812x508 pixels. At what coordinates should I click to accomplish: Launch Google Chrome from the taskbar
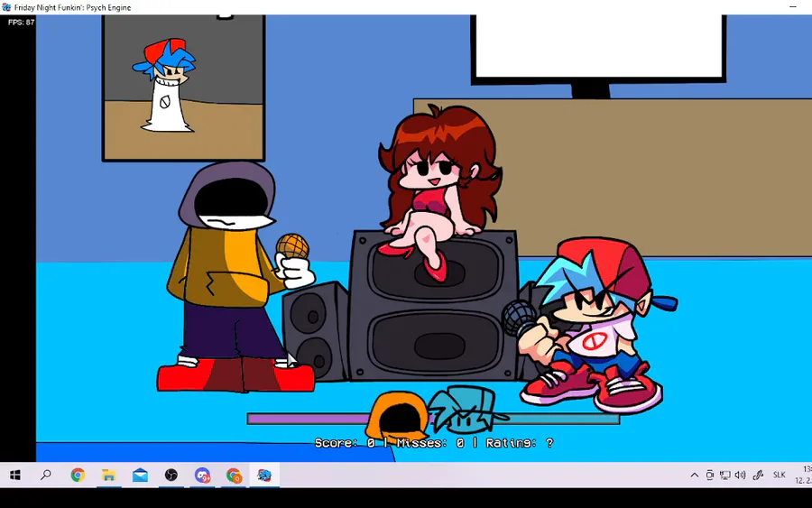click(78, 475)
